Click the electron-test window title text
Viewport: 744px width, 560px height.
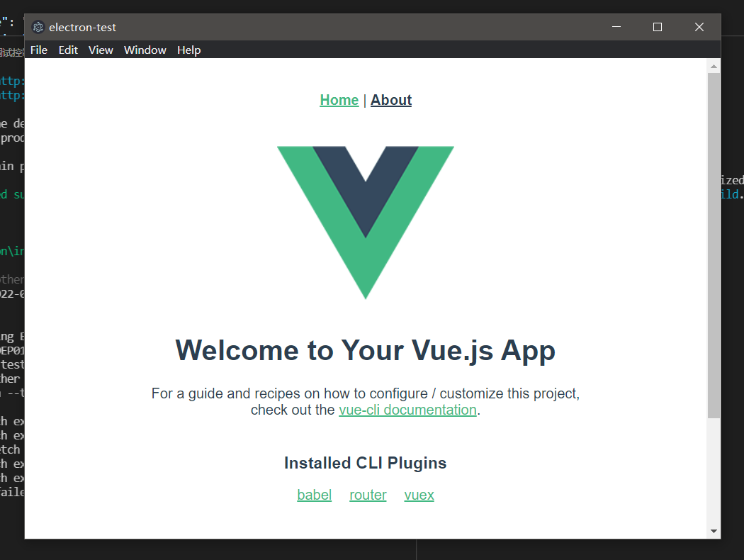tap(83, 28)
